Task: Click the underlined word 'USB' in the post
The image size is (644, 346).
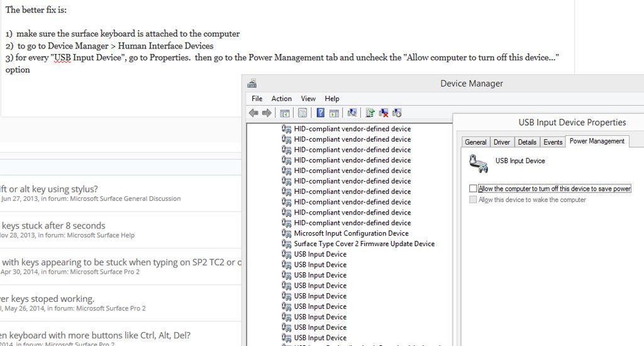Action: coord(62,57)
